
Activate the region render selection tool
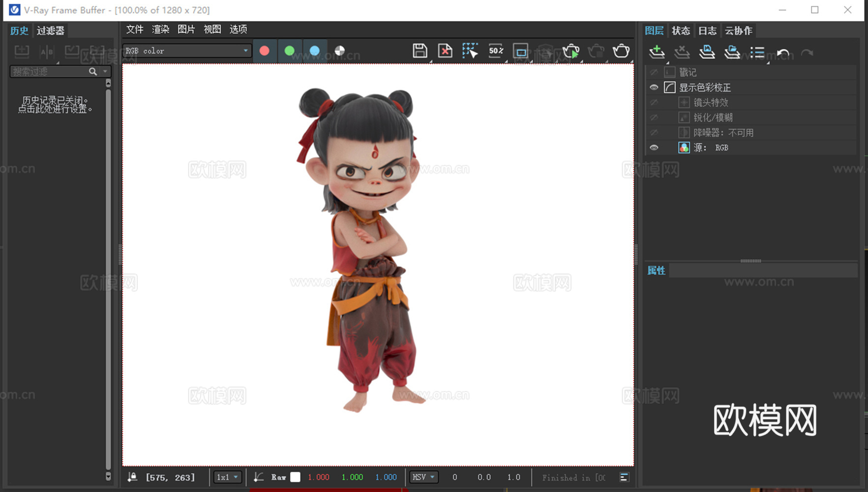pos(470,51)
